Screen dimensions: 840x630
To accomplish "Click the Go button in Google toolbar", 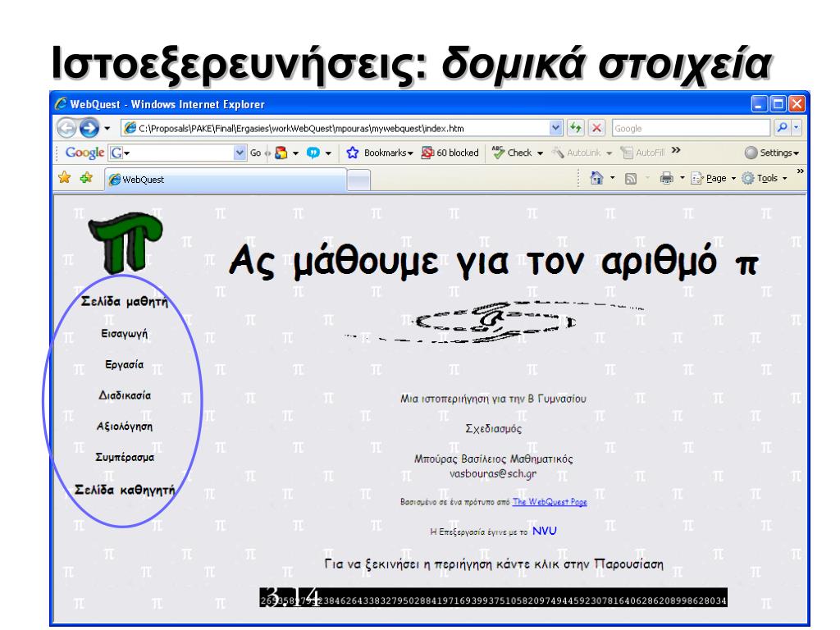I will click(x=256, y=153).
